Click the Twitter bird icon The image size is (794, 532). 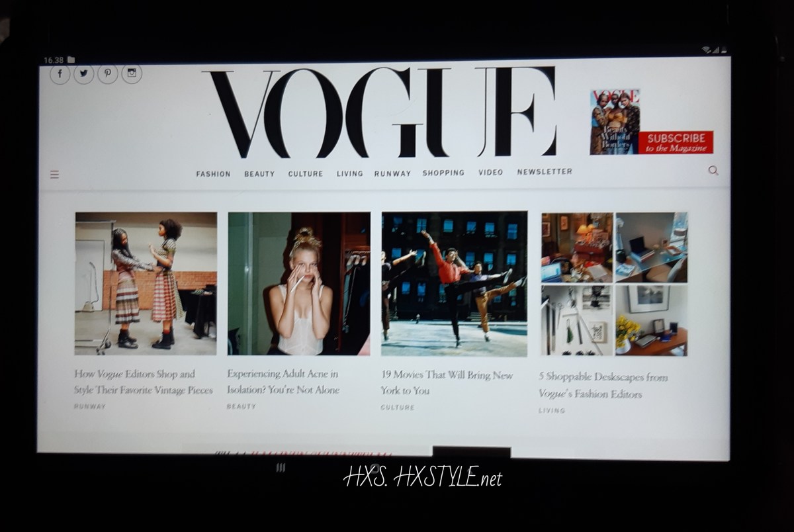tap(83, 73)
